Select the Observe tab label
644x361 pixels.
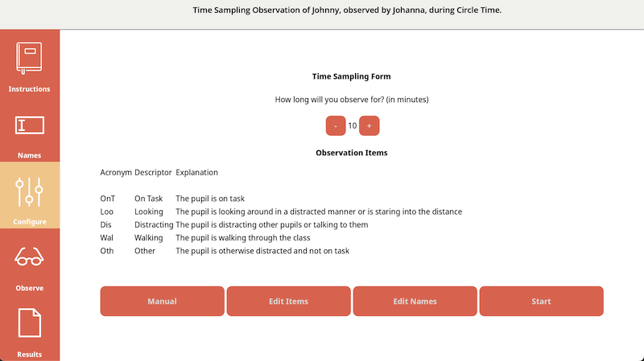click(x=29, y=288)
